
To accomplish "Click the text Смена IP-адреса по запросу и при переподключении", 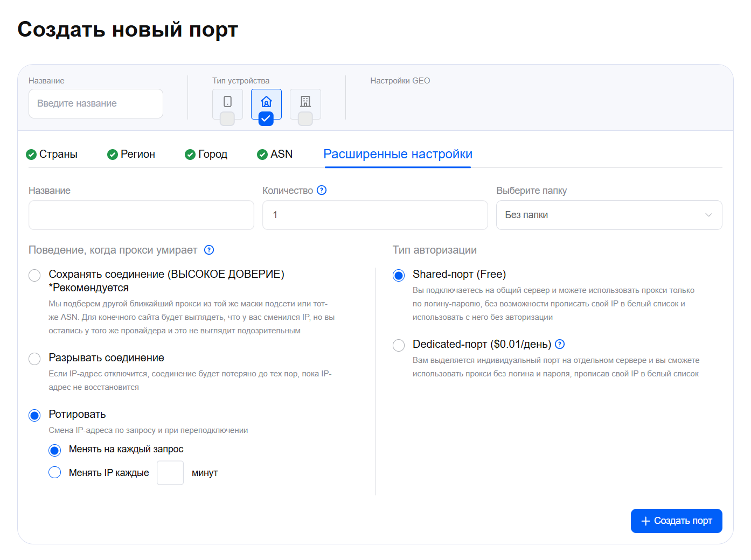I will (148, 430).
